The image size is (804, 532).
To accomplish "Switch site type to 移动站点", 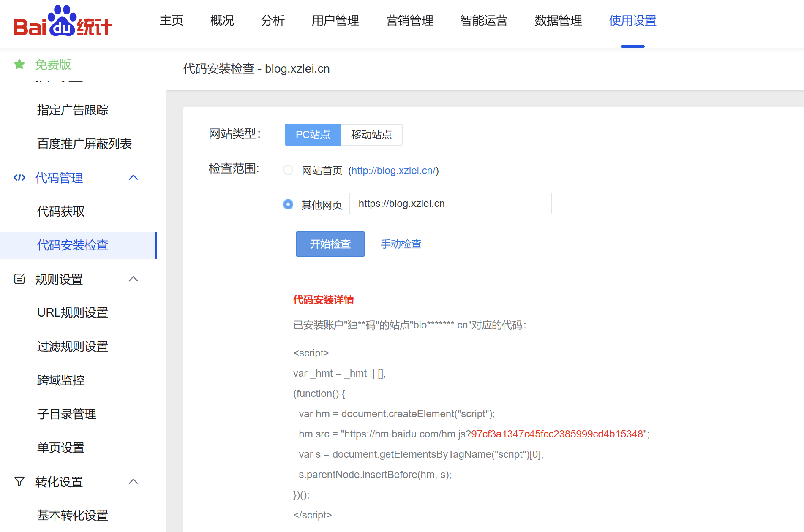I will pyautogui.click(x=371, y=135).
